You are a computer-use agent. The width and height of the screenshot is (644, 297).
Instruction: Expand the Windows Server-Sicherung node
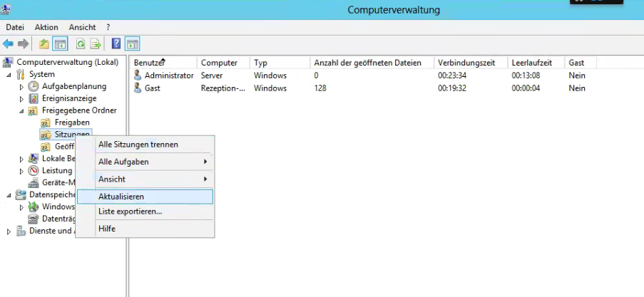22,207
